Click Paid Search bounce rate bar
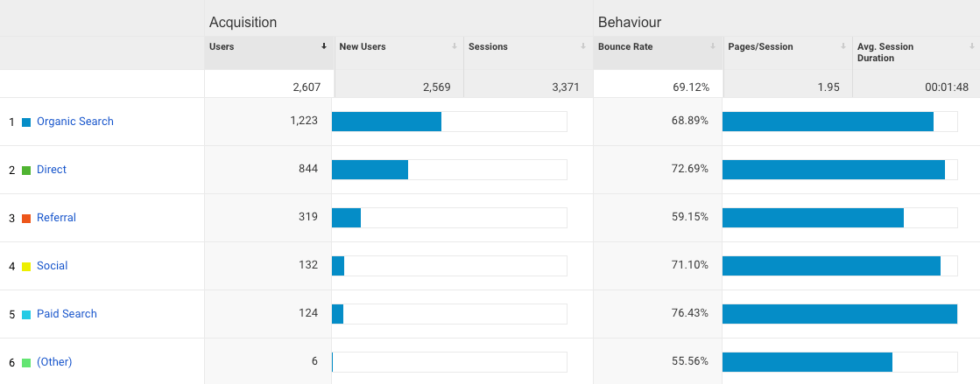The width and height of the screenshot is (980, 384). click(840, 314)
